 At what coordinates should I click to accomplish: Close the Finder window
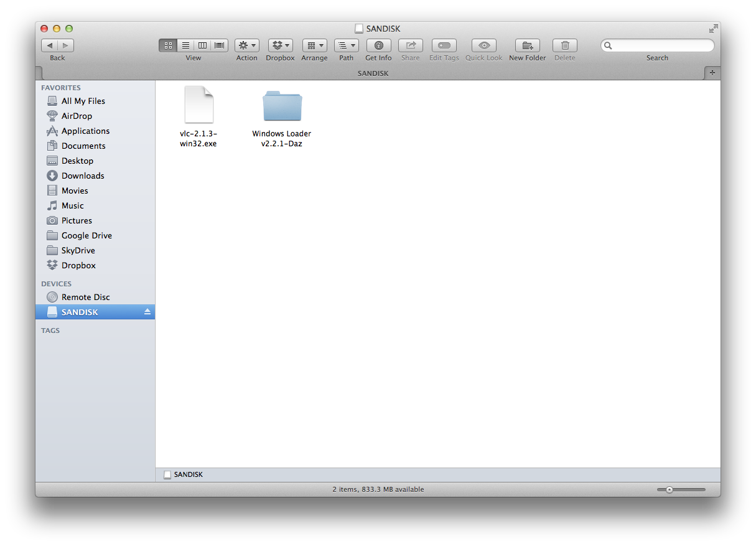coord(44,29)
